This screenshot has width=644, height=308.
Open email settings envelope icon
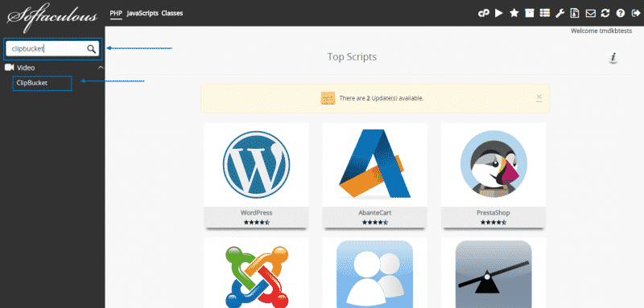[x=591, y=14]
